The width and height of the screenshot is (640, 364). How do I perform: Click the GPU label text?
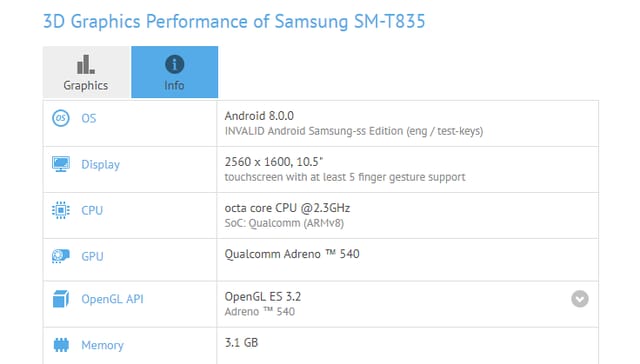(92, 257)
